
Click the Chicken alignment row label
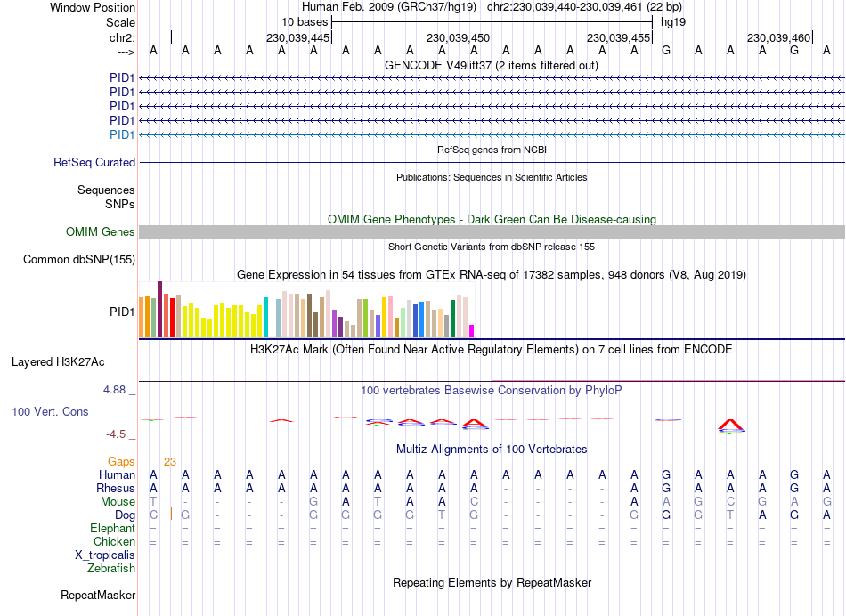[x=114, y=541]
